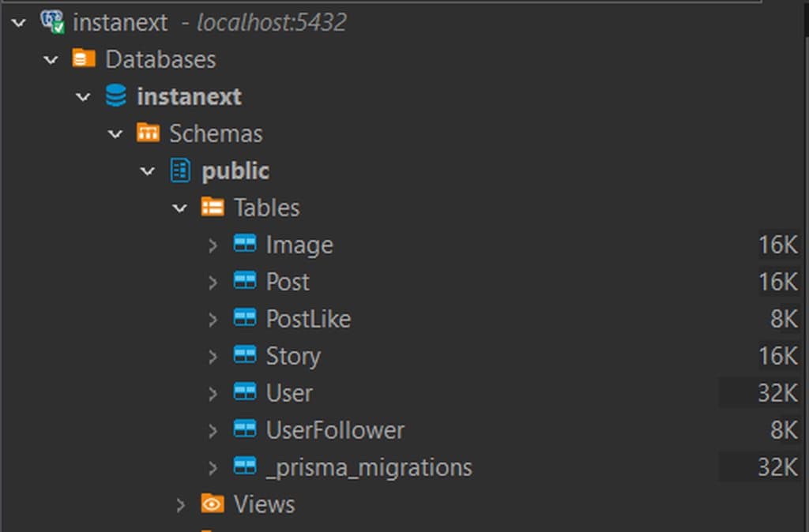Click the Databases folder icon
The image size is (809, 532).
click(x=82, y=58)
